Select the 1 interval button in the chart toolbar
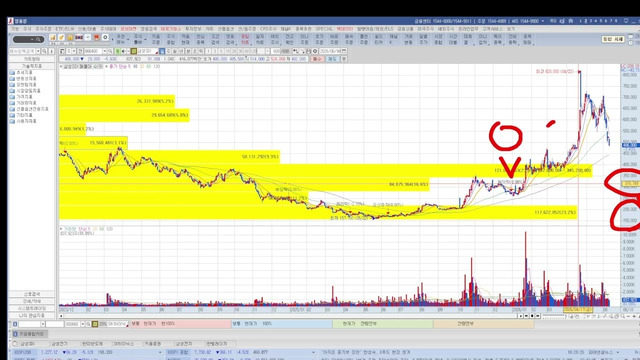640x360 pixels. click(x=208, y=51)
